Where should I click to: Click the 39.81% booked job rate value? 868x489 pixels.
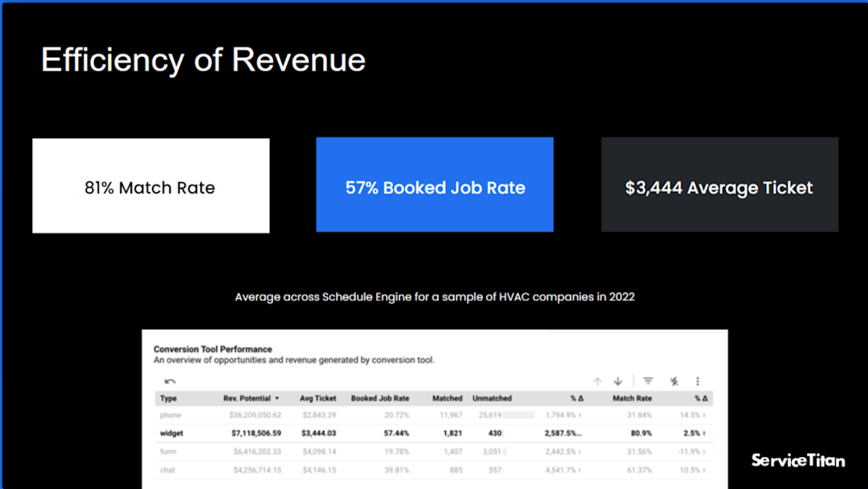point(397,471)
